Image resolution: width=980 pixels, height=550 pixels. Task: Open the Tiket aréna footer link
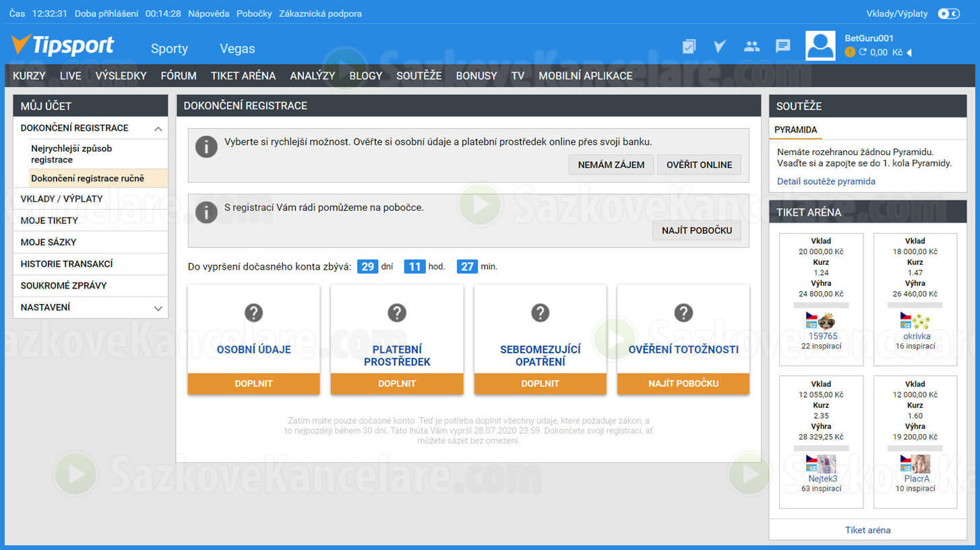[x=867, y=530]
